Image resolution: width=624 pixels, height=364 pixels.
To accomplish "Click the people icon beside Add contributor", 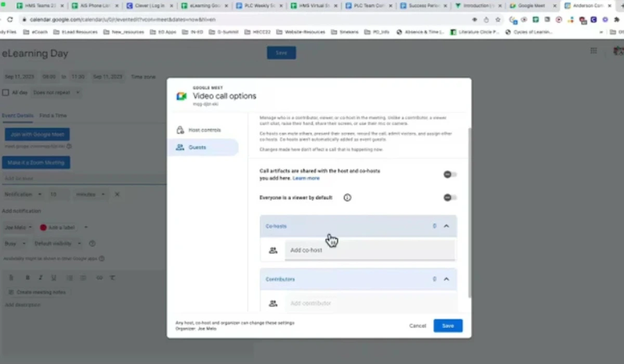I will coord(273,303).
